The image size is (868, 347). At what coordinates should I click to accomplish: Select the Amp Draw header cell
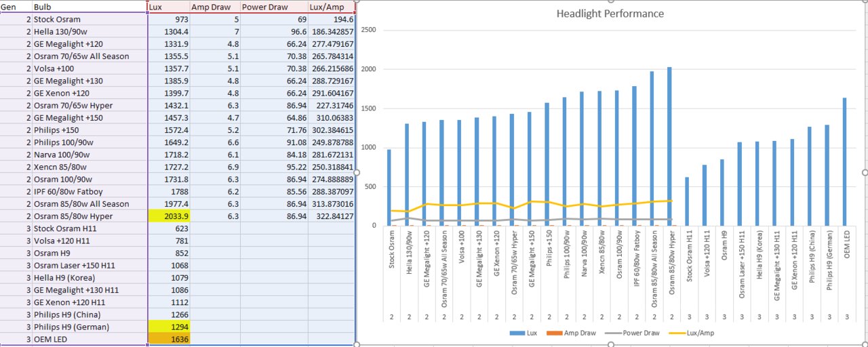[x=215, y=6]
